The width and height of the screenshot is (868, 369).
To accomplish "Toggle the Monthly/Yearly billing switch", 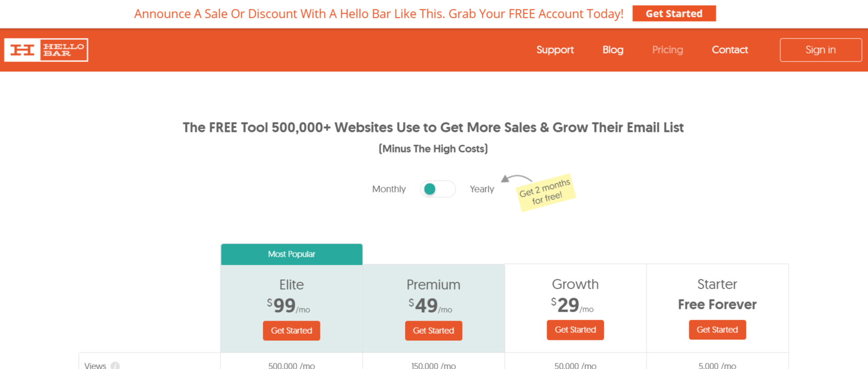I will point(437,189).
